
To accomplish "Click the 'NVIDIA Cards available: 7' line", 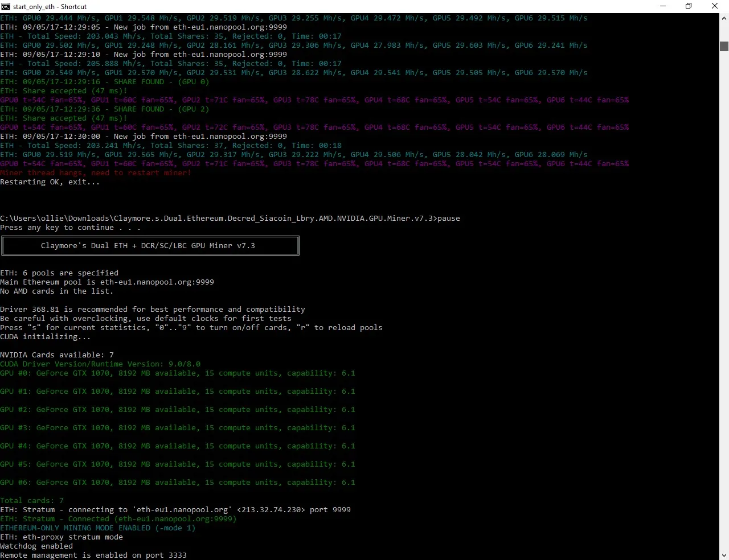I will pyautogui.click(x=57, y=355).
